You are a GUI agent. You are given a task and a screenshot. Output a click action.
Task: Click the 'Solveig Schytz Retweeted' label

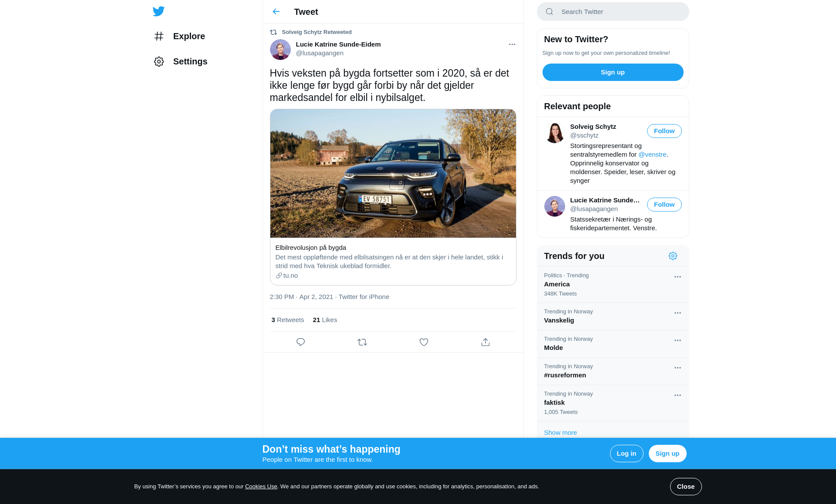pos(317,32)
